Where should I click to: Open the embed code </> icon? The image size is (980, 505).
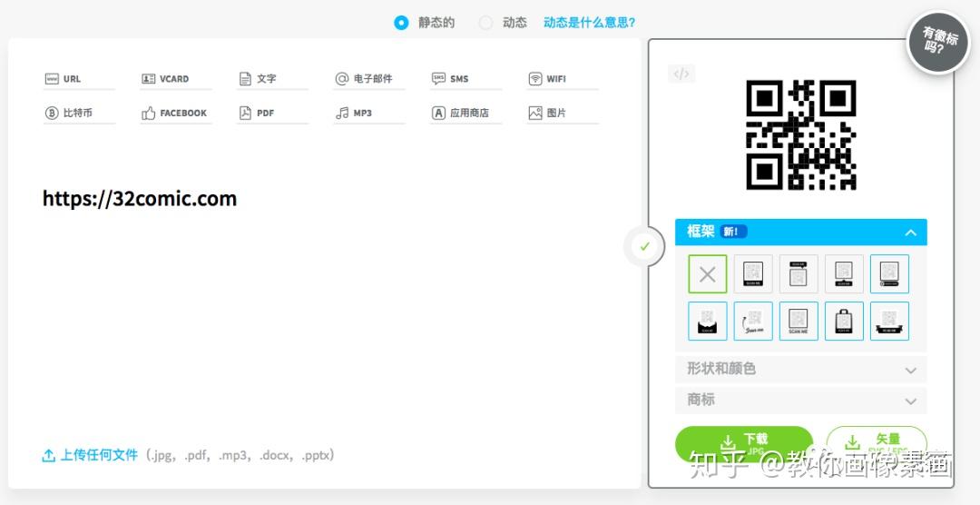click(x=681, y=74)
